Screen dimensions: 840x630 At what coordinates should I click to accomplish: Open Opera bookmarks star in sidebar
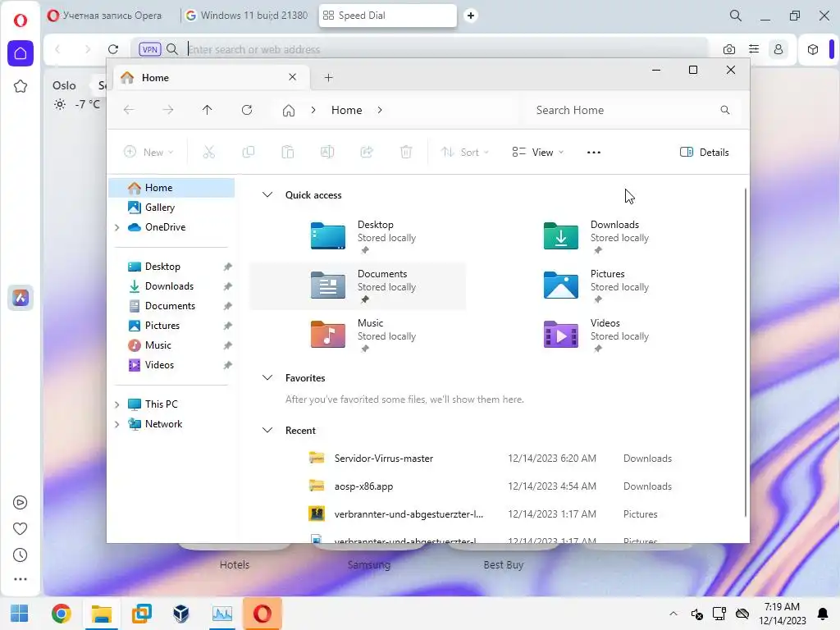click(21, 86)
